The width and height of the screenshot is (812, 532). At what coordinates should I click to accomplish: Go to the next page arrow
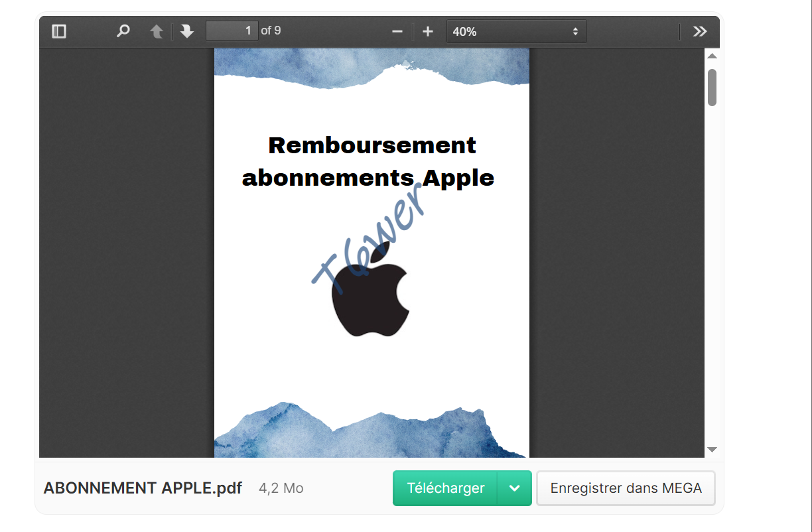point(187,31)
